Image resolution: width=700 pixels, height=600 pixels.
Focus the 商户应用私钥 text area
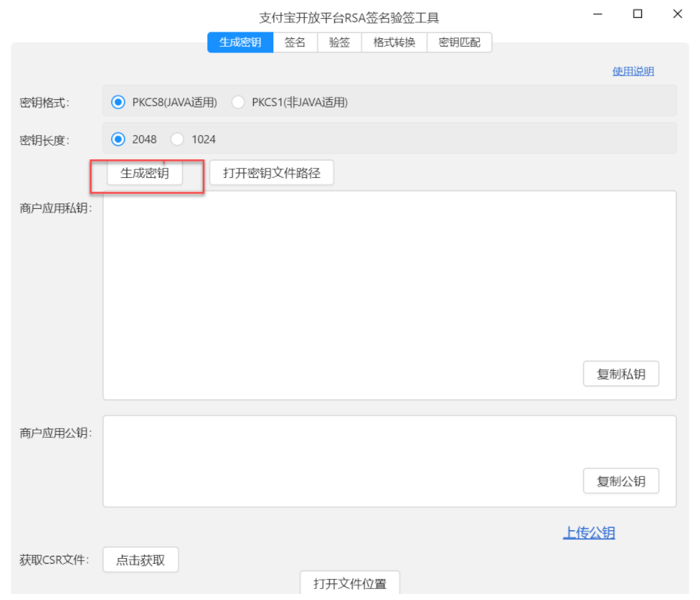pyautogui.click(x=389, y=296)
